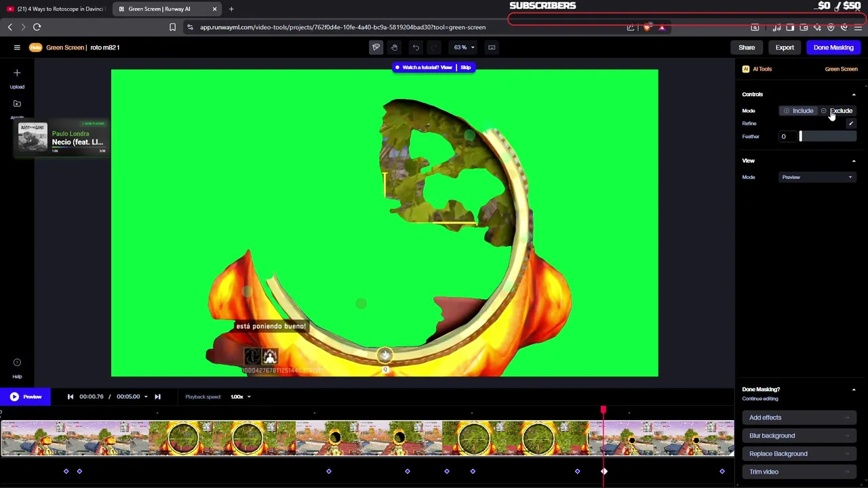The width and height of the screenshot is (868, 488).
Task: Click AI Tools in right panel
Action: point(757,69)
